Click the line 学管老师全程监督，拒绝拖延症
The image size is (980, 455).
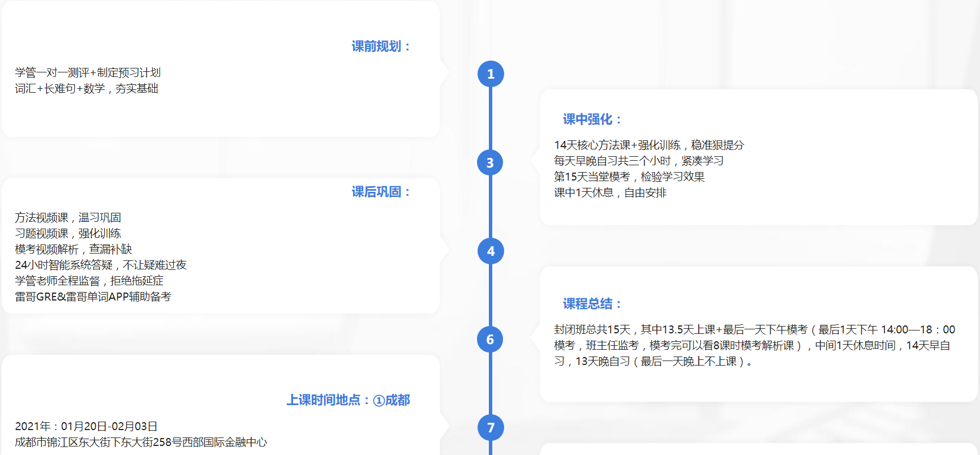click(89, 281)
